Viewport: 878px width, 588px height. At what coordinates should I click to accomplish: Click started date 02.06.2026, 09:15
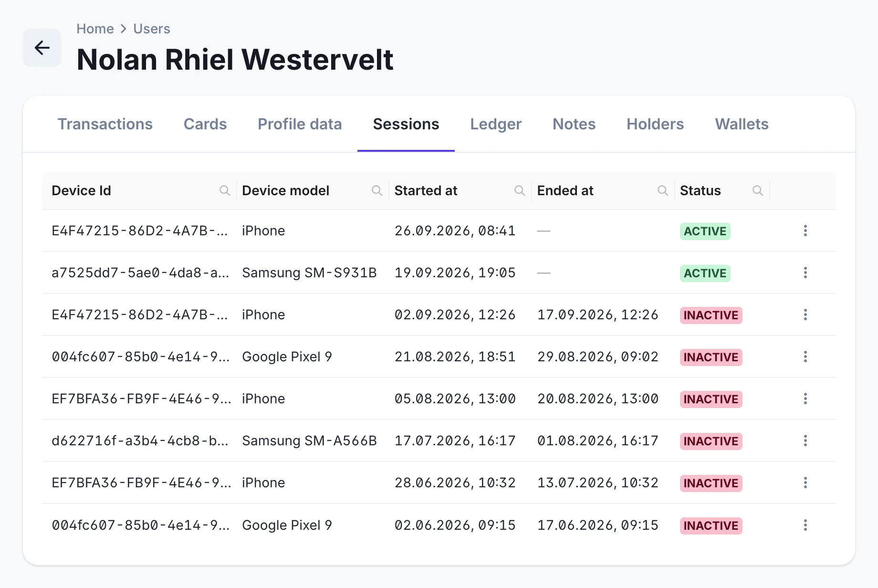[x=455, y=525]
